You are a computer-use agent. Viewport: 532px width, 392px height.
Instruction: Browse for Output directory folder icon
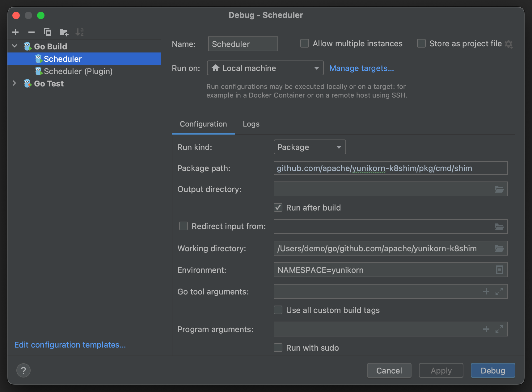499,189
